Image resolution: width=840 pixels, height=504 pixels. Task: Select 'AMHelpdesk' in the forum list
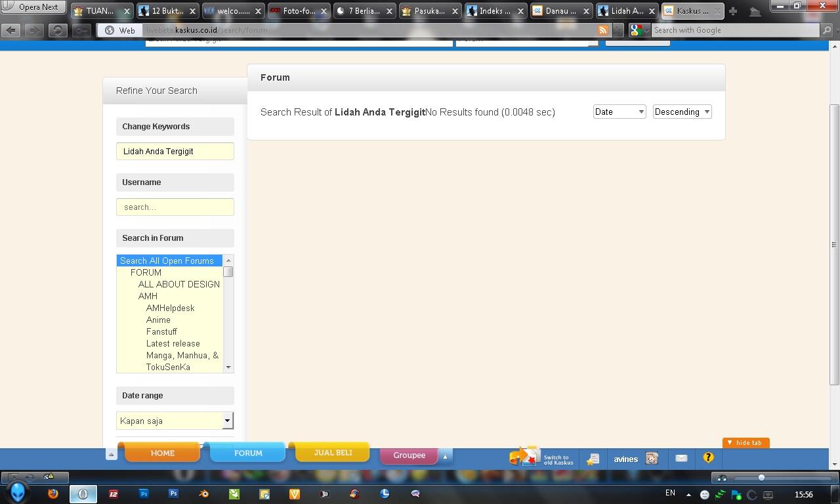point(170,308)
